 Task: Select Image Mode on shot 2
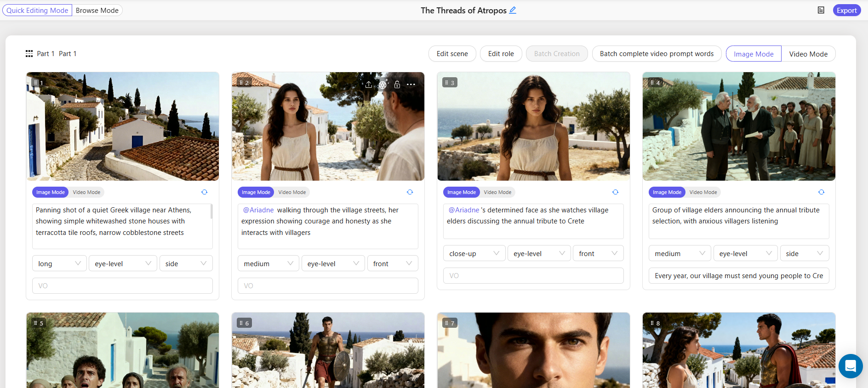[256, 192]
